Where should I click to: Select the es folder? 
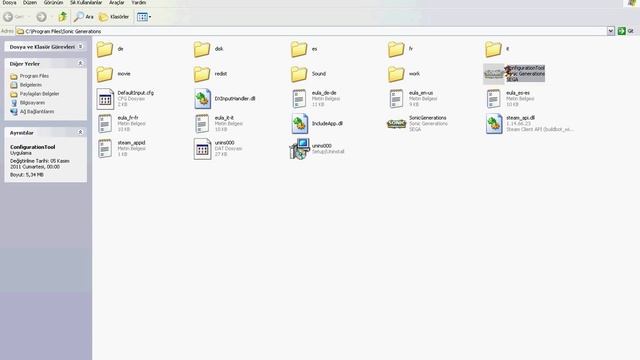[x=304, y=49]
